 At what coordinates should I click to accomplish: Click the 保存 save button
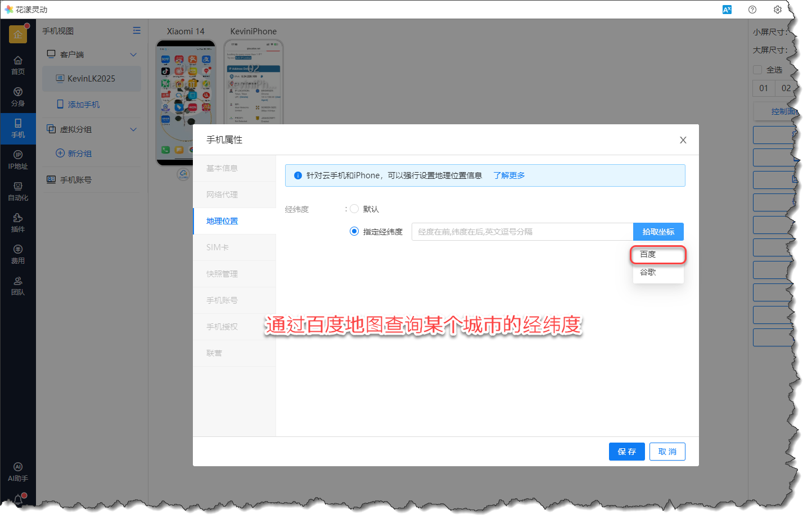coord(626,452)
